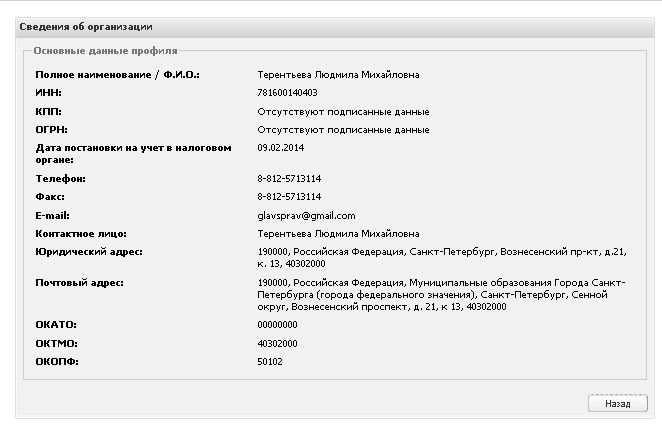
Task: Click the Полное наименование / Ф.И.О. label
Action: click(x=118, y=74)
